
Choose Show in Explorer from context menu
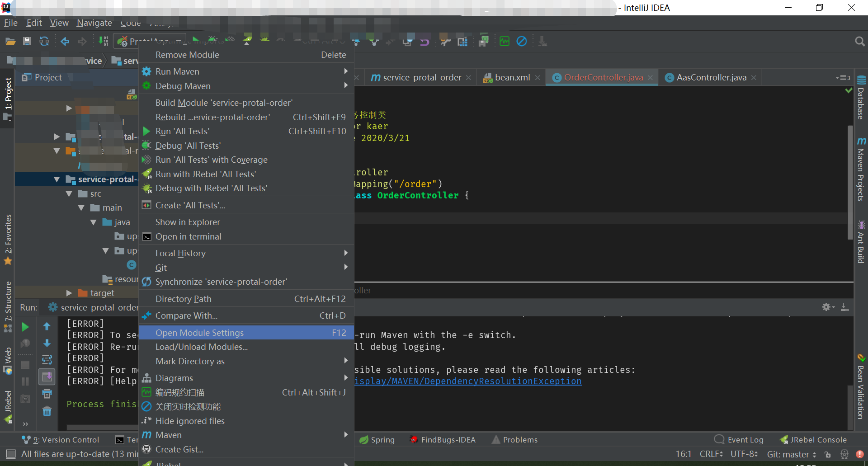pos(246,222)
